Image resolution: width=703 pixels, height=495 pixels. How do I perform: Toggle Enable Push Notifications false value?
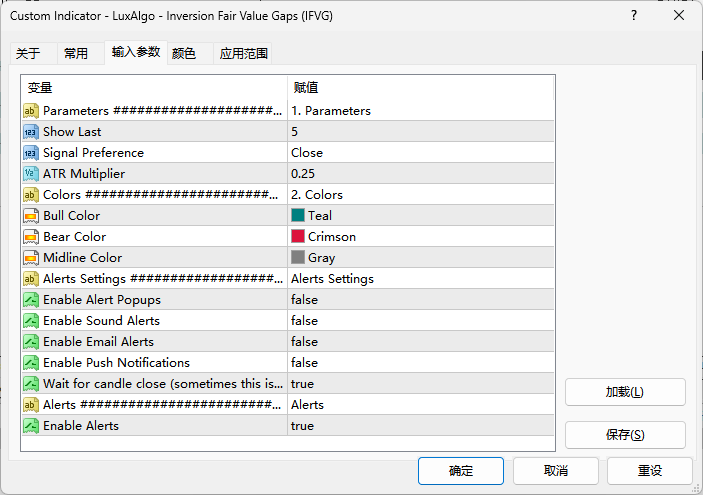pyautogui.click(x=421, y=363)
